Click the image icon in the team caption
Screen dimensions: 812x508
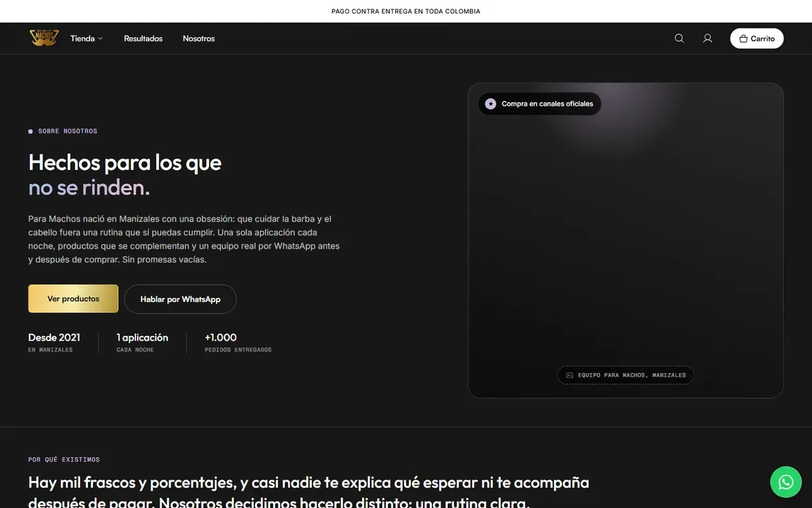coord(570,375)
